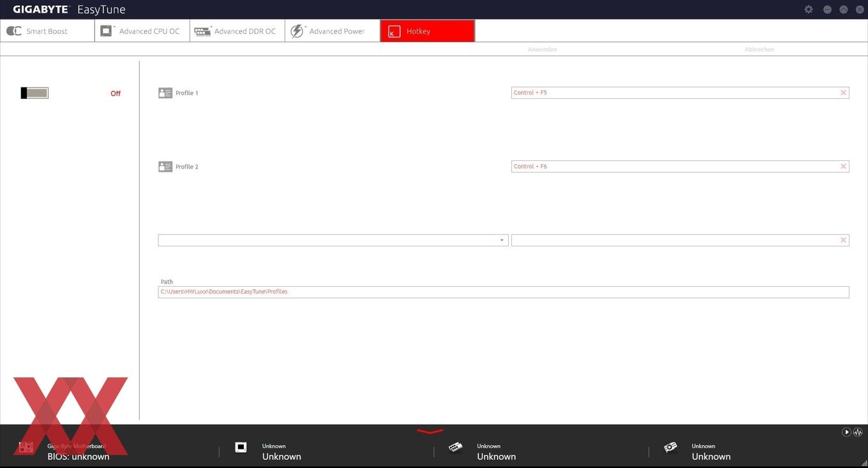Screen dimensions: 868x468
Task: Click the profiles Path field
Action: pos(504,292)
